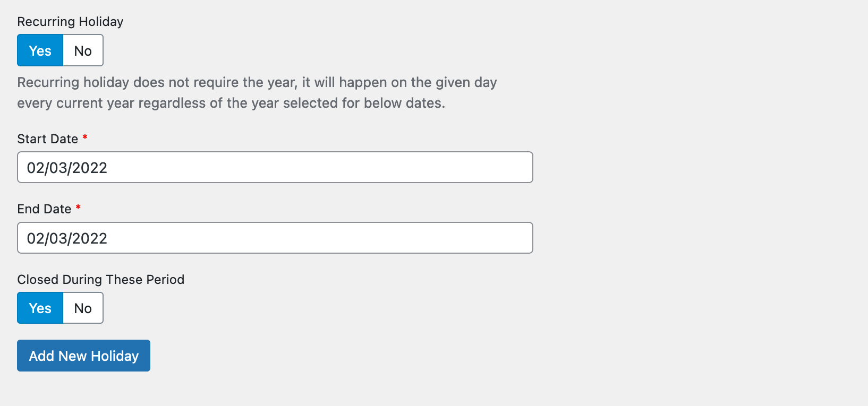Click the Start Date input field
Screen dimensions: 868x406
coord(275,167)
